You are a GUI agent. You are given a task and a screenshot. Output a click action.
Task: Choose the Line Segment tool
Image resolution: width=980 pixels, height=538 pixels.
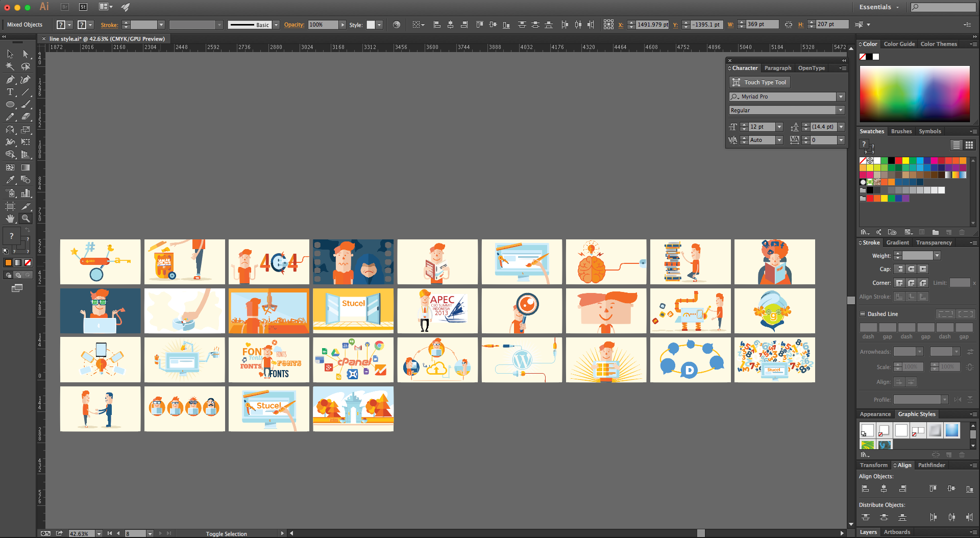26,92
